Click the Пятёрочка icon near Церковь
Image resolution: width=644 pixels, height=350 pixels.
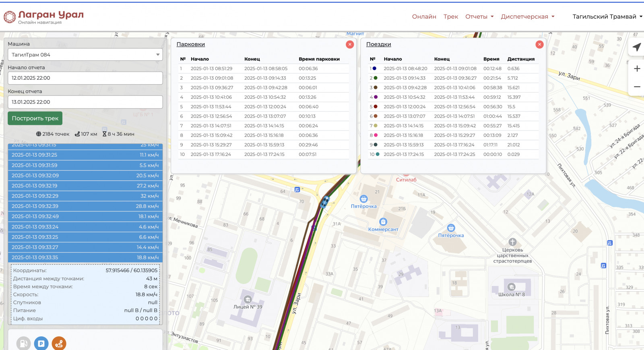pos(451,228)
